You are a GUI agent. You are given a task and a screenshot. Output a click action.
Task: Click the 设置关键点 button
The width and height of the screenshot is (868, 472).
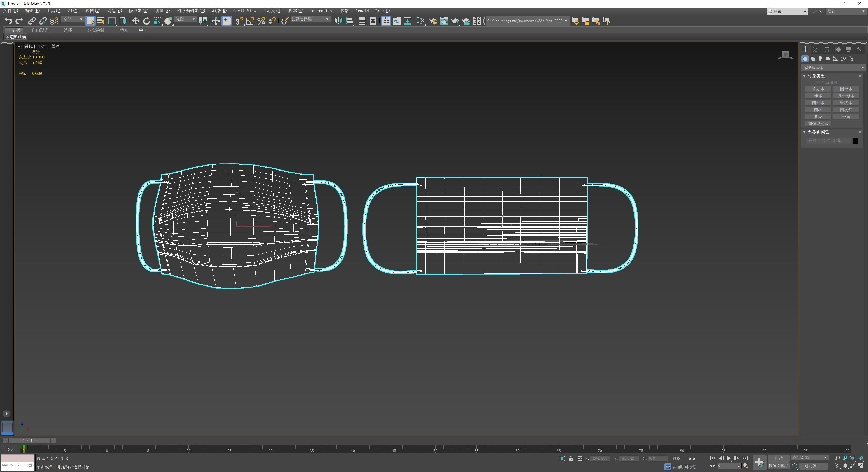pos(778,466)
